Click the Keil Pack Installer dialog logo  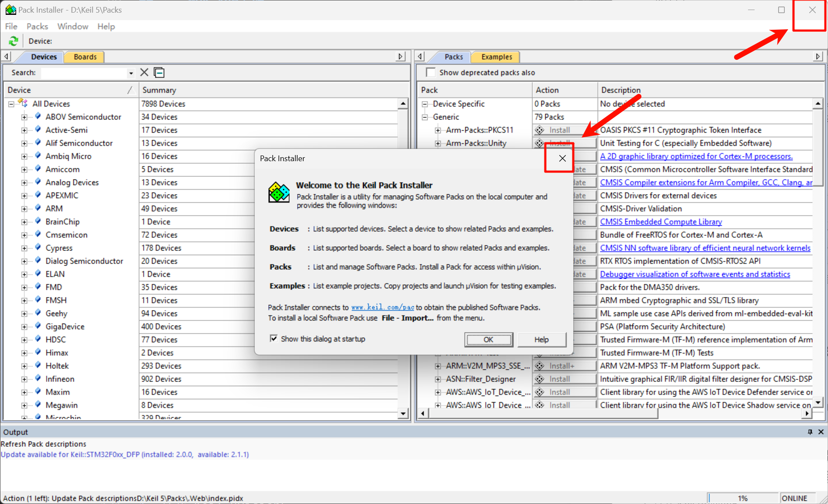click(x=279, y=193)
